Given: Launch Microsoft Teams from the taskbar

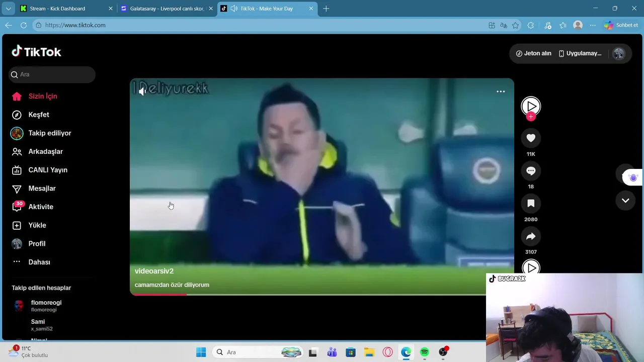Looking at the screenshot, I should coord(332,352).
